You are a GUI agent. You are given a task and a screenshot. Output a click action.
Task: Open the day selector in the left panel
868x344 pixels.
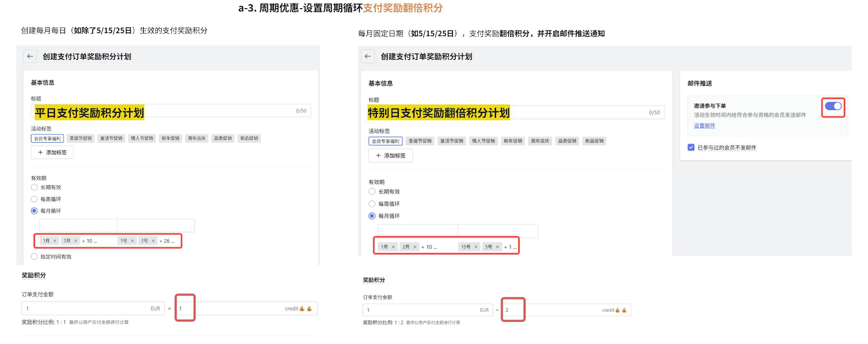point(156,226)
